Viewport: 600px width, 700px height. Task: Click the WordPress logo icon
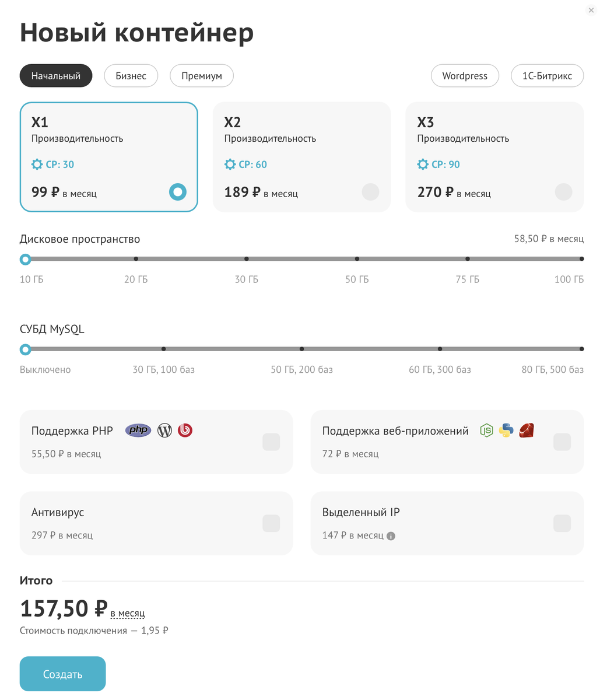pos(165,430)
